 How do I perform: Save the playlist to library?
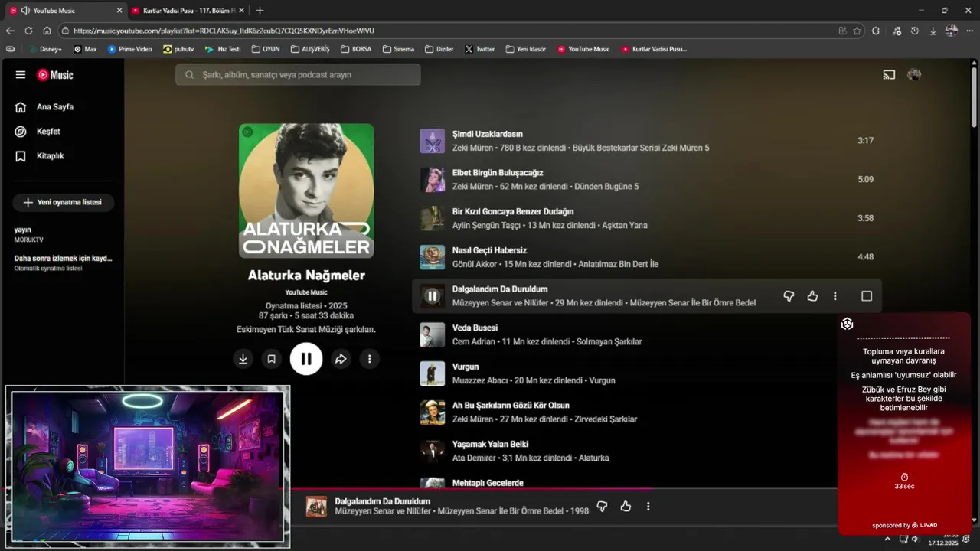pos(271,359)
